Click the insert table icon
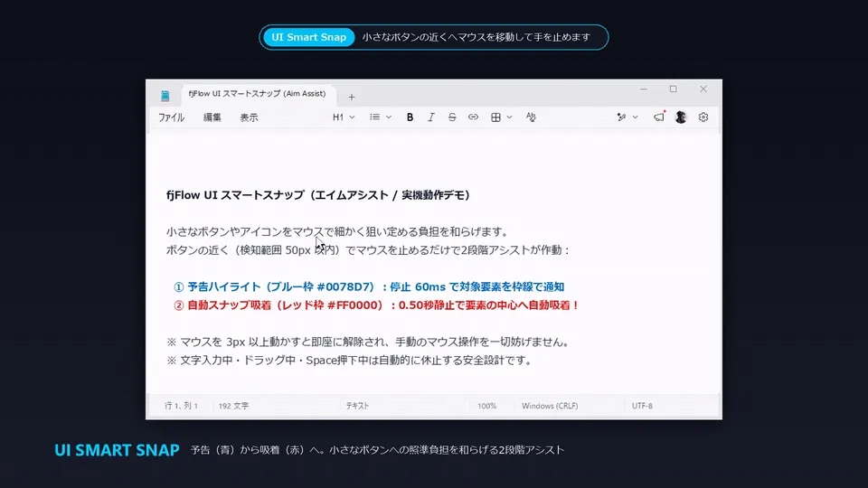Image resolution: width=868 pixels, height=488 pixels. pyautogui.click(x=496, y=117)
